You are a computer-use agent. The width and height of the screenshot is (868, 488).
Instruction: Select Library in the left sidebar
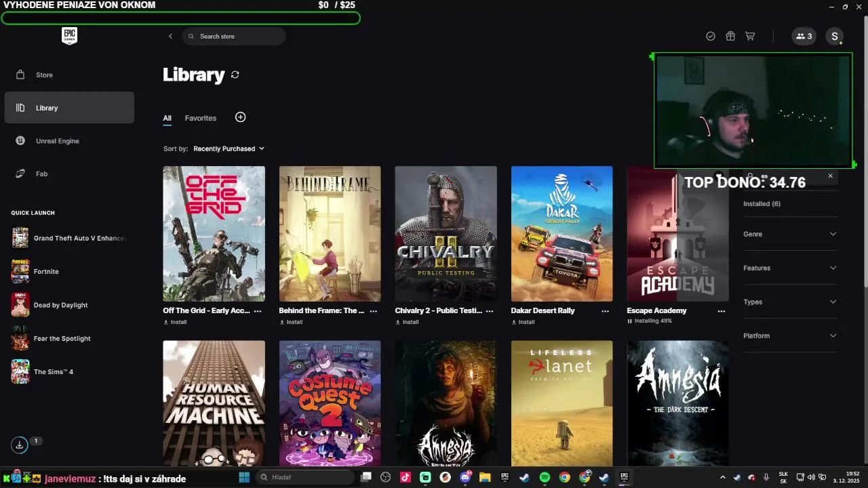pyautogui.click(x=69, y=108)
